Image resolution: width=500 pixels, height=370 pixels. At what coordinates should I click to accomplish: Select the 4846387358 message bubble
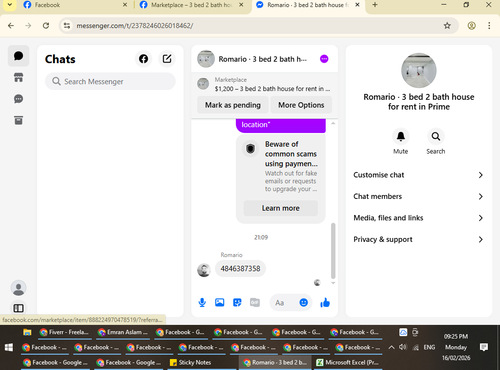pyautogui.click(x=240, y=269)
